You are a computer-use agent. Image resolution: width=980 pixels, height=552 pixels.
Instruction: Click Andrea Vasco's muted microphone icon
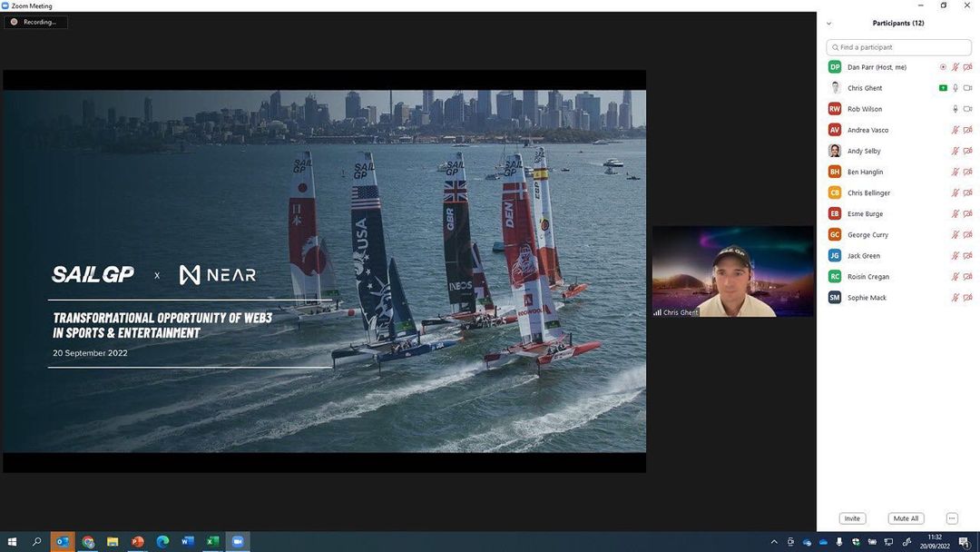point(955,130)
